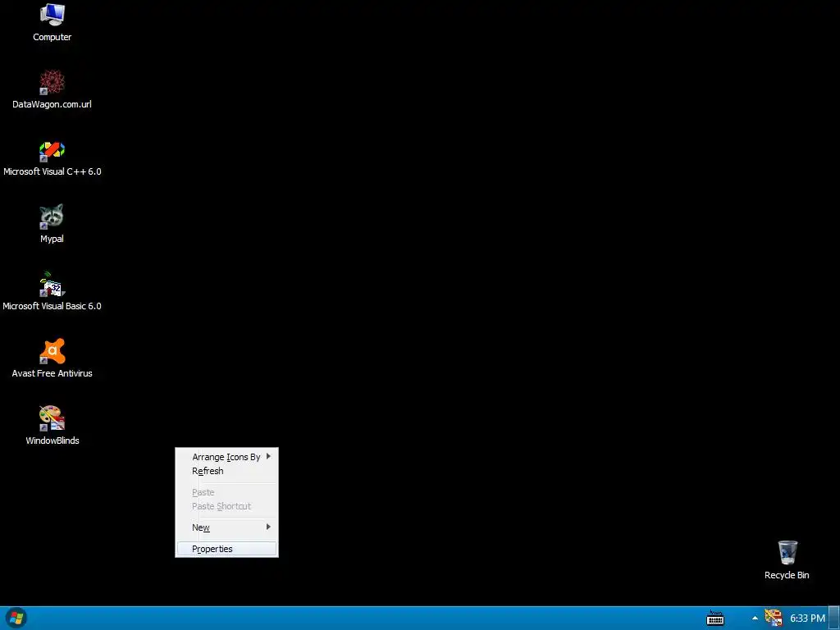840x630 pixels.
Task: Select the DataWagon.com.url shortcut icon
Action: click(x=52, y=83)
